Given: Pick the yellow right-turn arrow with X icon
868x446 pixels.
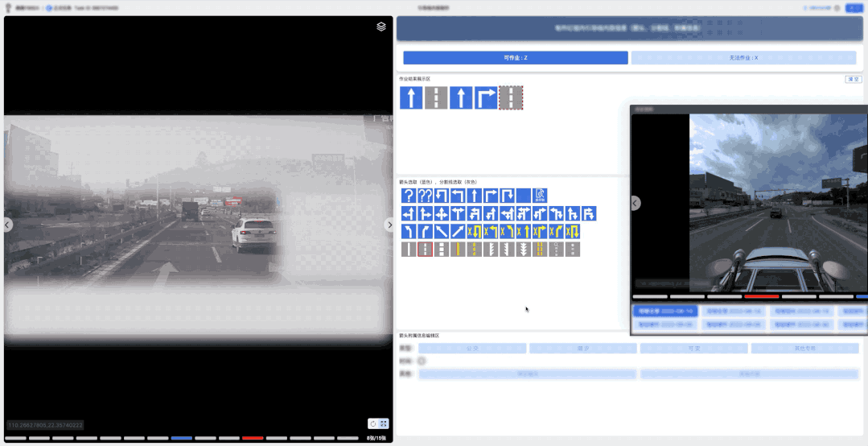Looking at the screenshot, I should [540, 231].
